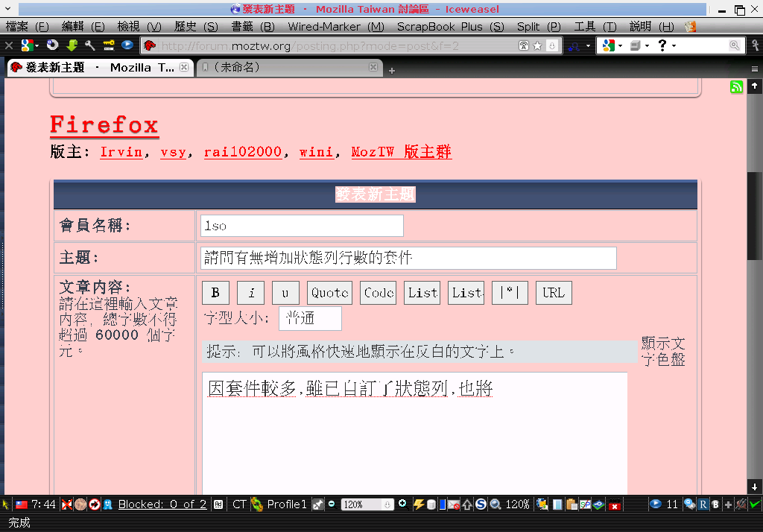Click the Taiwan flag status bar icon
Image resolution: width=763 pixels, height=532 pixels.
(x=22, y=504)
